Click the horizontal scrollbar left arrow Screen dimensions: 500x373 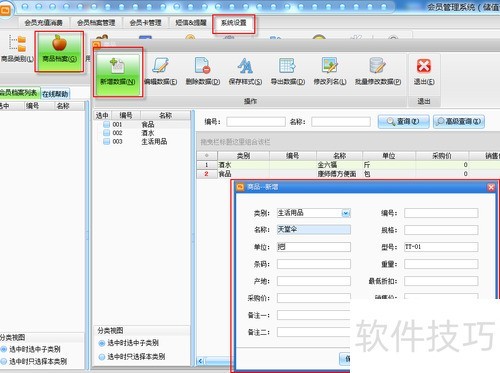coord(201,361)
